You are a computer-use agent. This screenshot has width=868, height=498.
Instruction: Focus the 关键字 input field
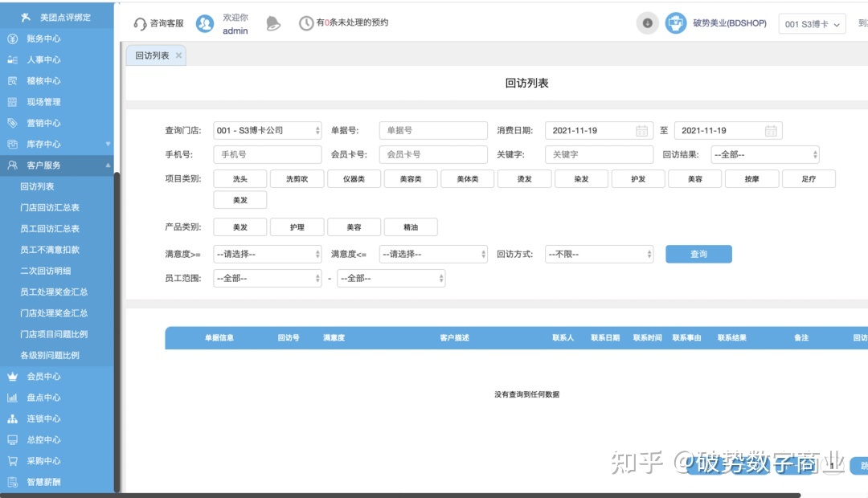(x=600, y=154)
